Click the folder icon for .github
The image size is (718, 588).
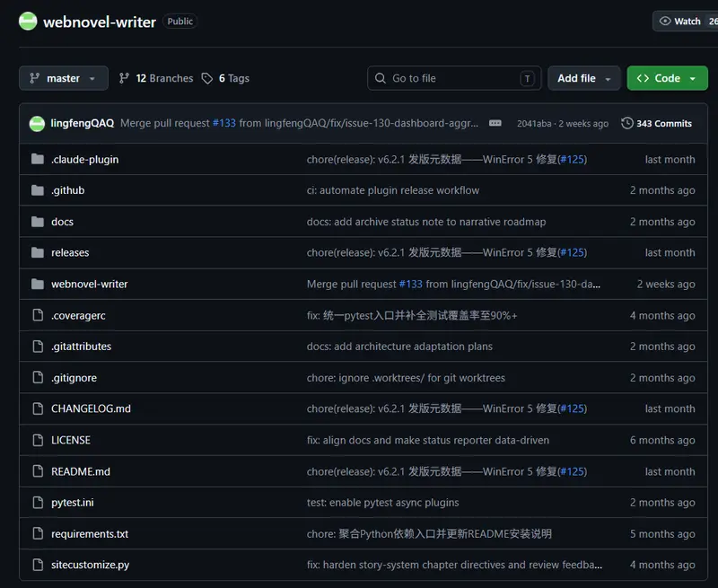click(38, 190)
